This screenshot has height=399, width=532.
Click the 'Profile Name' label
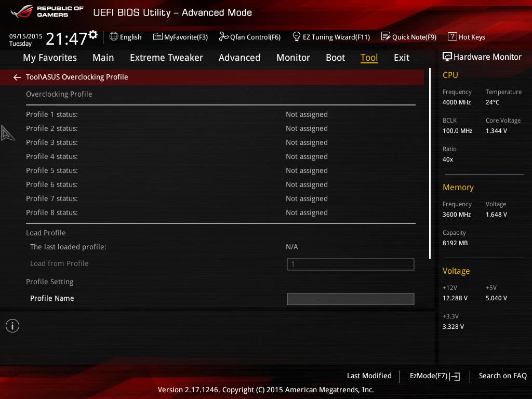(52, 298)
